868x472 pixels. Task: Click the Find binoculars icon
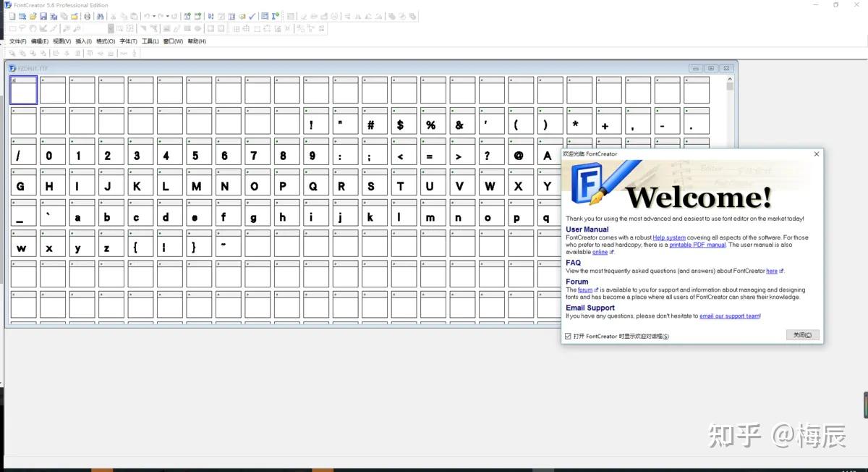pyautogui.click(x=100, y=16)
